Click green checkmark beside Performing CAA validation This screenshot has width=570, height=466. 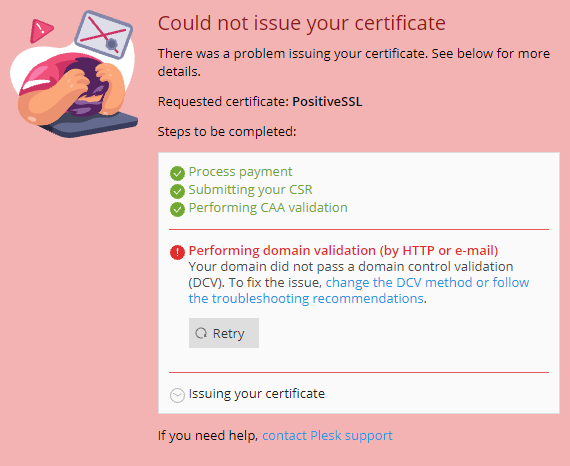coord(177,209)
